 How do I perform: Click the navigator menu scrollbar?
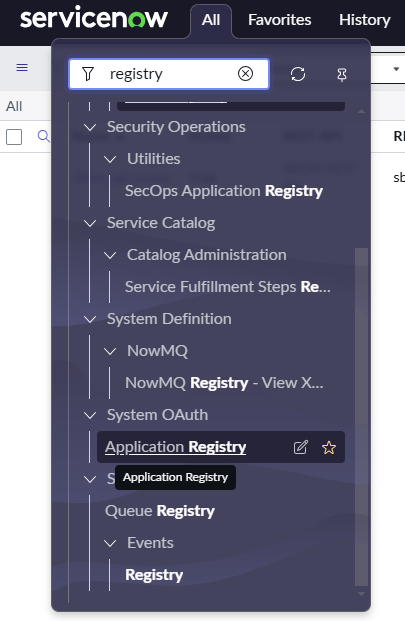(x=361, y=417)
